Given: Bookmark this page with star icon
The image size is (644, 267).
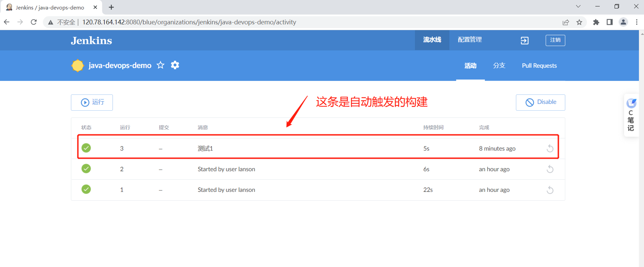Looking at the screenshot, I should tap(579, 22).
